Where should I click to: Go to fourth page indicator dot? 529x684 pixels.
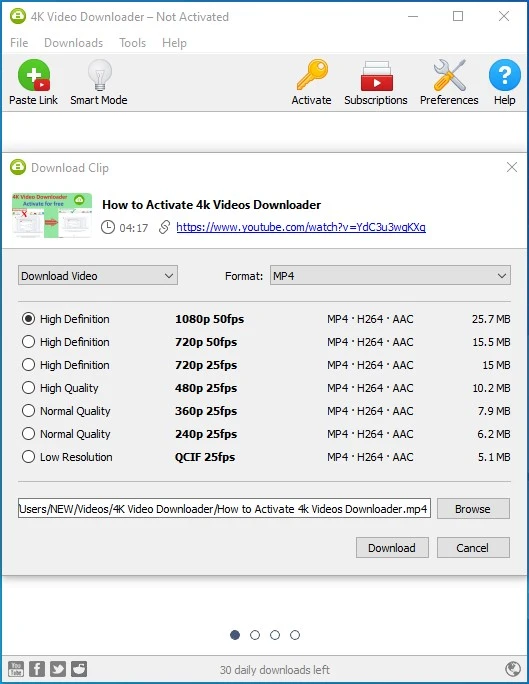point(295,635)
